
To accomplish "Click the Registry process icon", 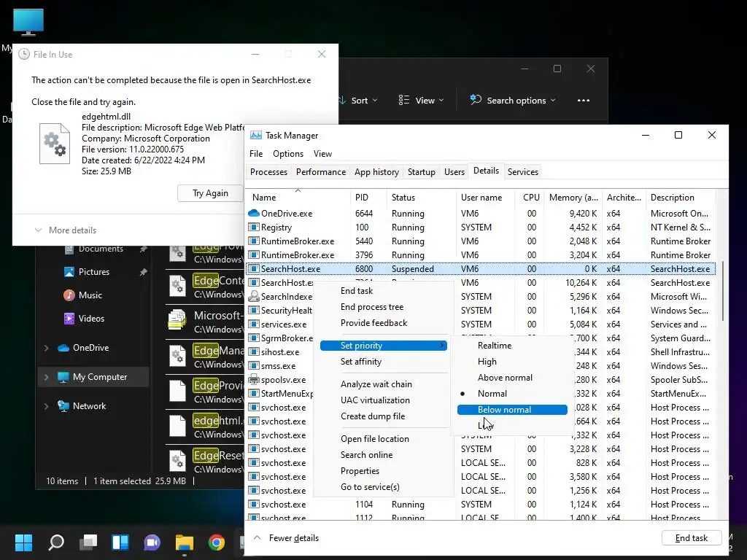I will pyautogui.click(x=253, y=227).
